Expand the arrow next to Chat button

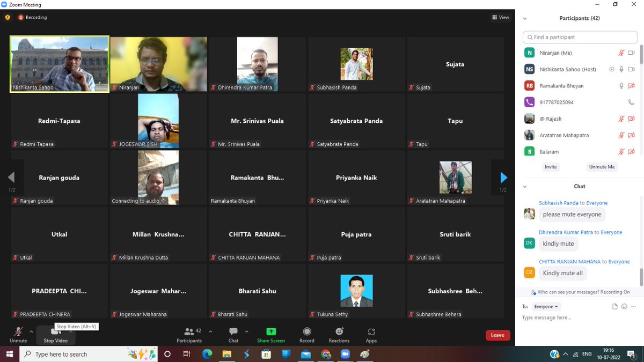247,331
